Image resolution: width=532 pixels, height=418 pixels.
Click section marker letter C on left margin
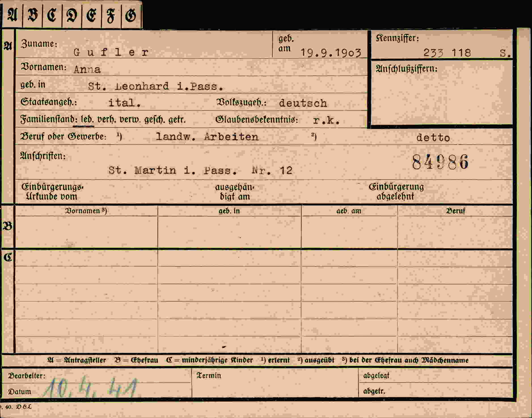pos(8,257)
